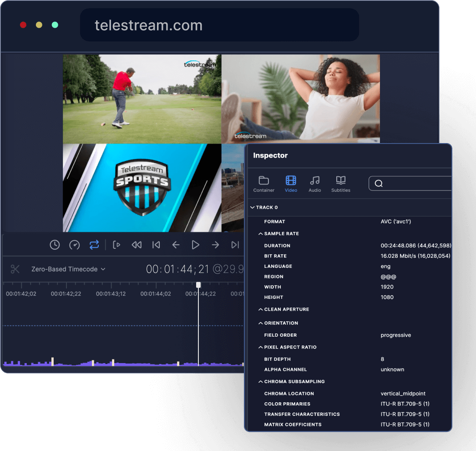Select the Video tab in Inspector
476x451 pixels.
click(x=291, y=184)
